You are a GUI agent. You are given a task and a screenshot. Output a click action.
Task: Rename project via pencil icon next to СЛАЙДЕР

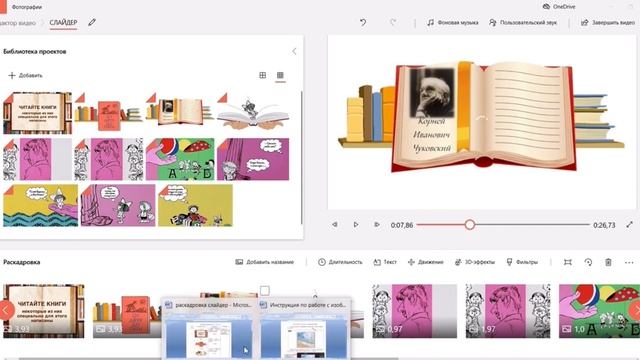92,22
